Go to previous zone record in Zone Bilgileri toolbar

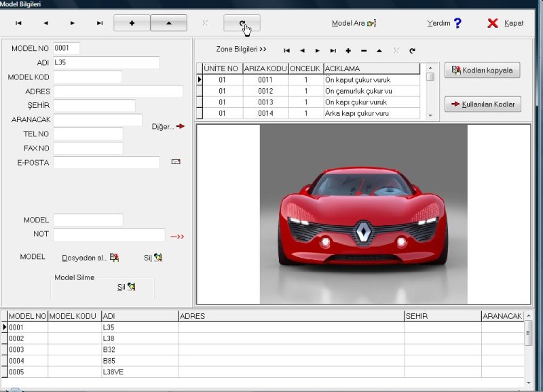[x=302, y=51]
